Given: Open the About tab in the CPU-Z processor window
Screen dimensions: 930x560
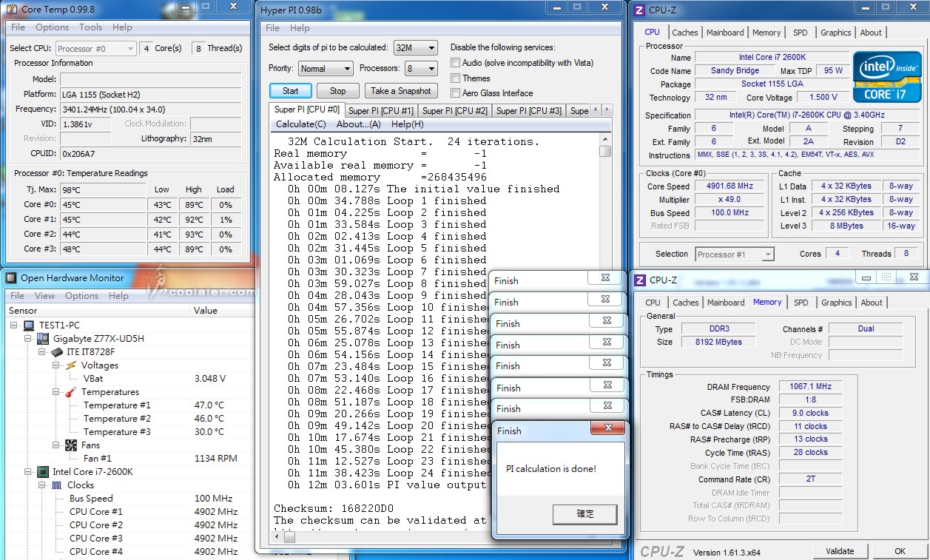Looking at the screenshot, I should click(x=871, y=33).
